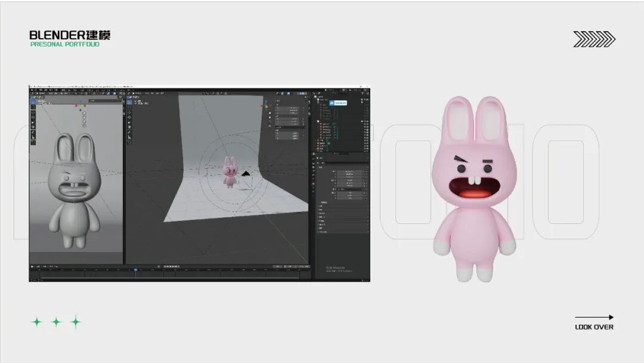
Task: Toggle camera view in the scene viewport
Action: [270, 122]
